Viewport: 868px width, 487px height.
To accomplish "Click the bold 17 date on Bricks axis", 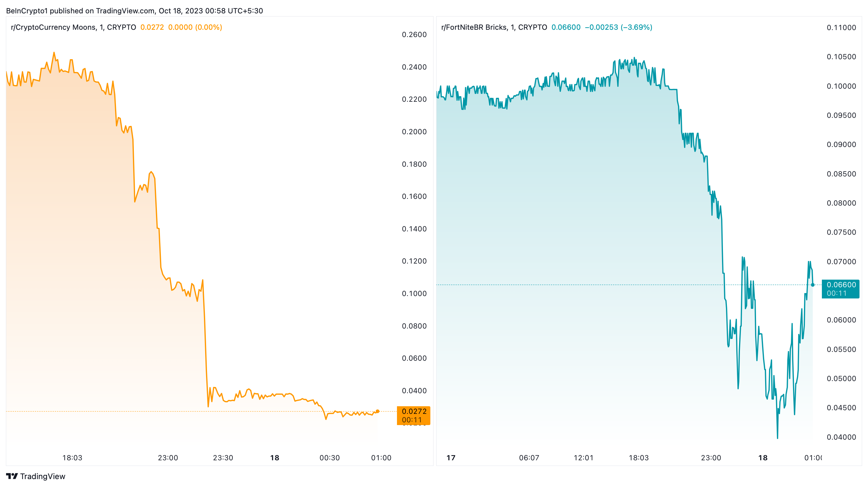I will [451, 458].
